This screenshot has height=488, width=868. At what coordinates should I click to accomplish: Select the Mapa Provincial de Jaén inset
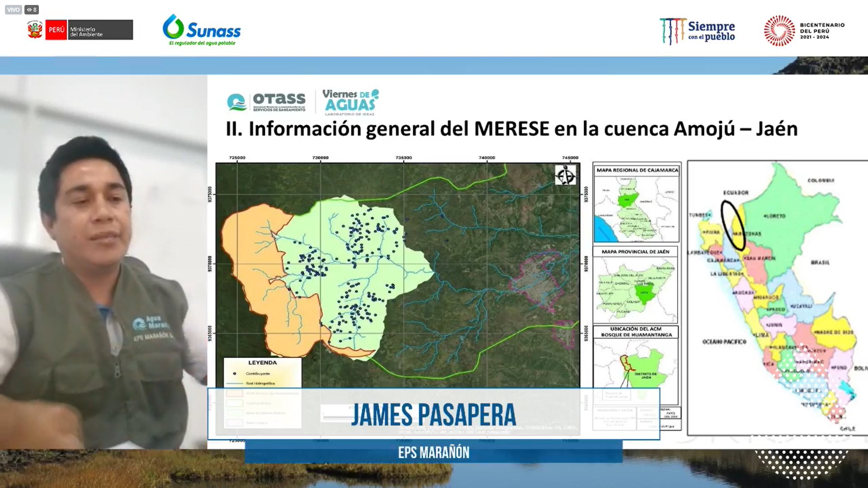pos(635,285)
